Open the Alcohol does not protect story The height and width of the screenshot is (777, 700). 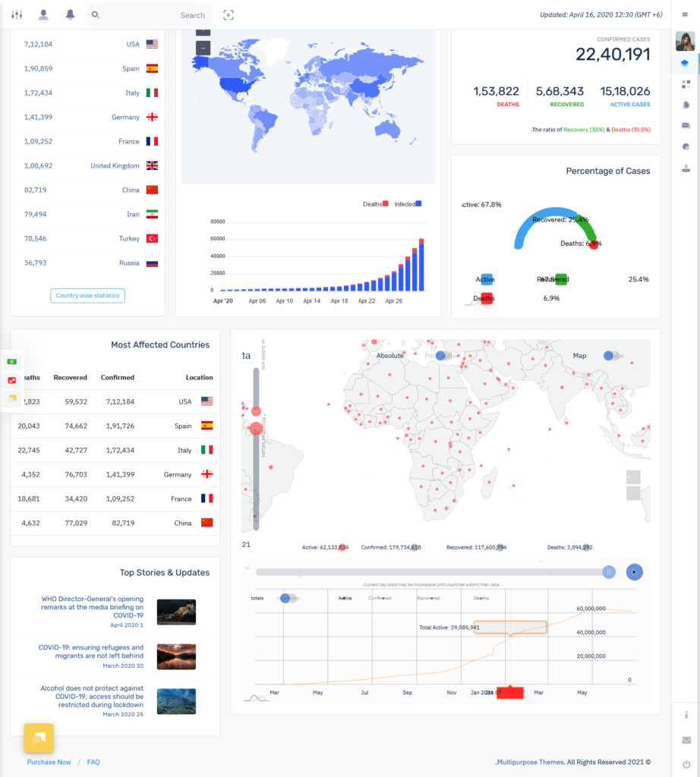click(x=92, y=697)
